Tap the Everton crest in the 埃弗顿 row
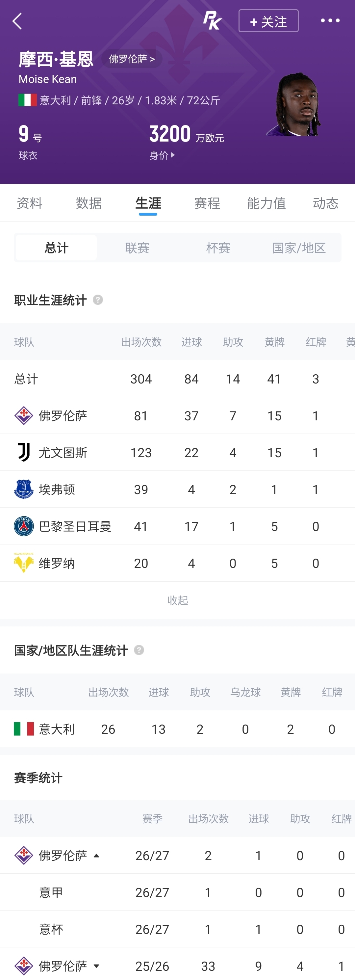Screen dimensions: 355x980 24,489
